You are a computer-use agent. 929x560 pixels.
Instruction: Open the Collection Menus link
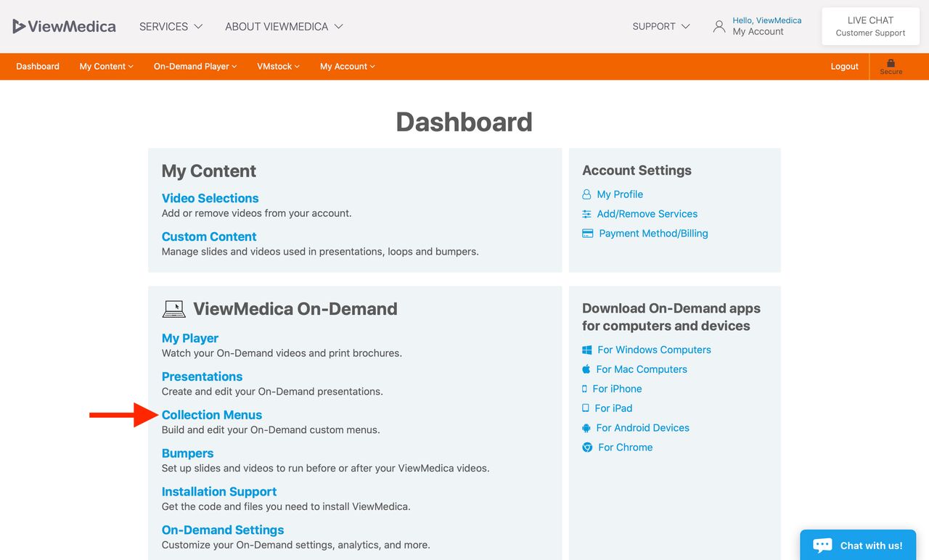(x=212, y=415)
